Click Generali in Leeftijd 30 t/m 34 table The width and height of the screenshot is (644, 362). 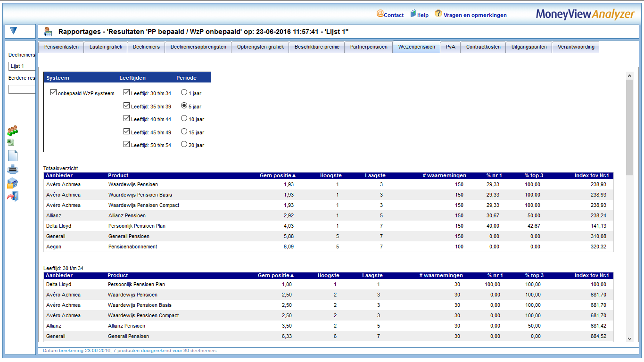click(x=56, y=336)
